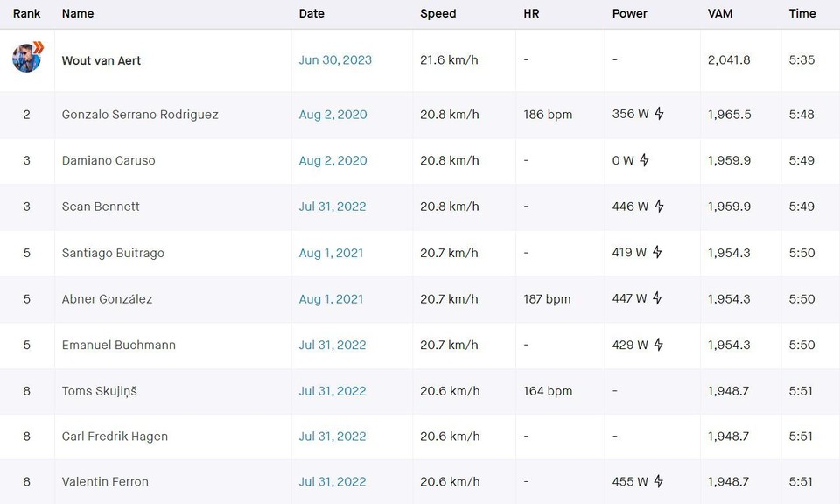Open Valentin Ferron's Jul 31, 2022 activity
The image size is (840, 504).
pyautogui.click(x=332, y=481)
